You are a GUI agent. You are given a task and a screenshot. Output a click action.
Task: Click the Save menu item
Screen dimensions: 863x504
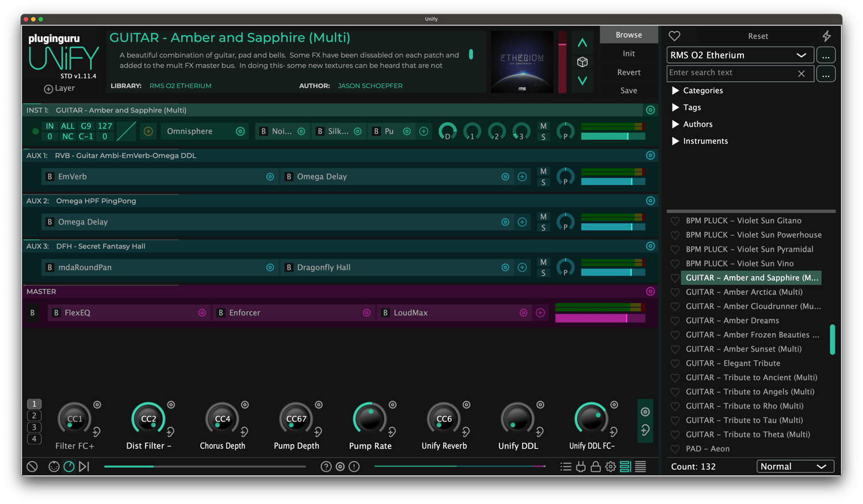(629, 91)
